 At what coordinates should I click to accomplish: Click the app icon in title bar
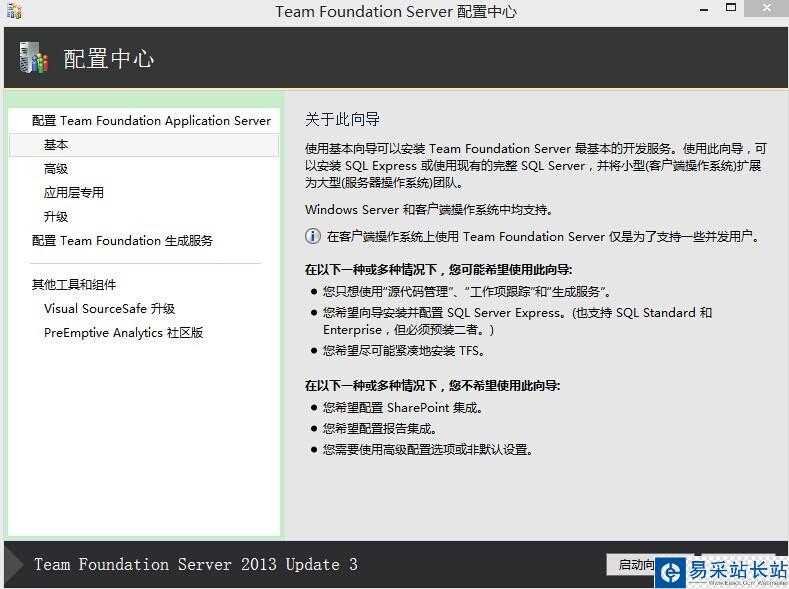click(x=14, y=11)
